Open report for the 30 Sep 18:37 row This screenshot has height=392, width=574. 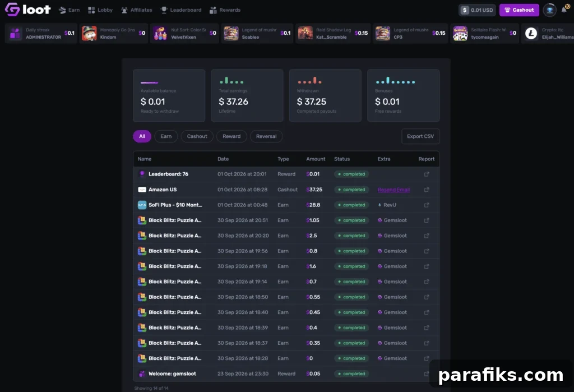click(427, 343)
